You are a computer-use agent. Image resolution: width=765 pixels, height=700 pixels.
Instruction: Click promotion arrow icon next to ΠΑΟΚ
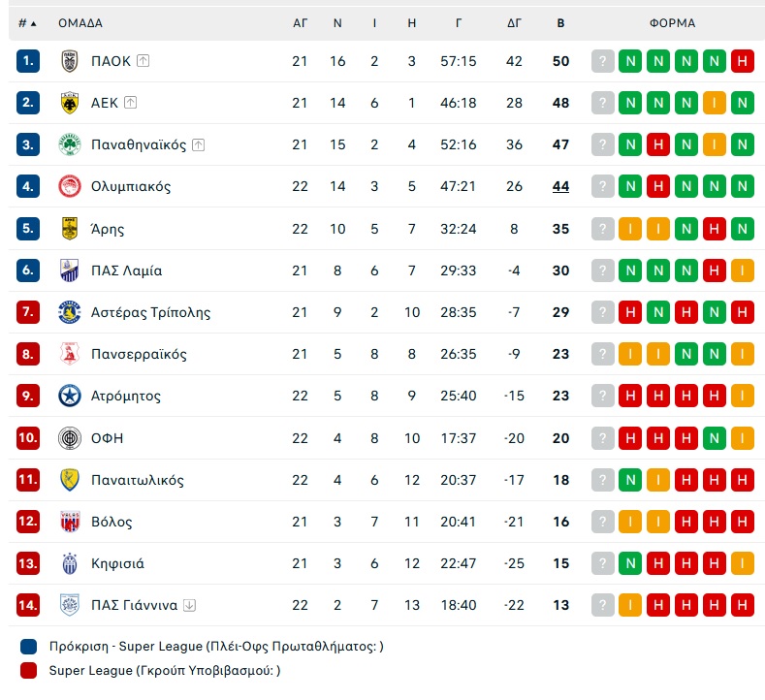(143, 61)
